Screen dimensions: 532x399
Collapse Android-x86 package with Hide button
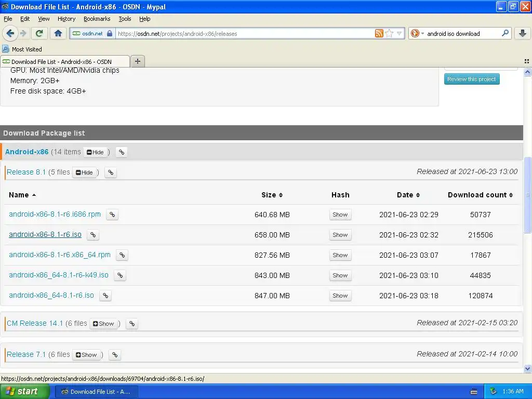coord(96,152)
